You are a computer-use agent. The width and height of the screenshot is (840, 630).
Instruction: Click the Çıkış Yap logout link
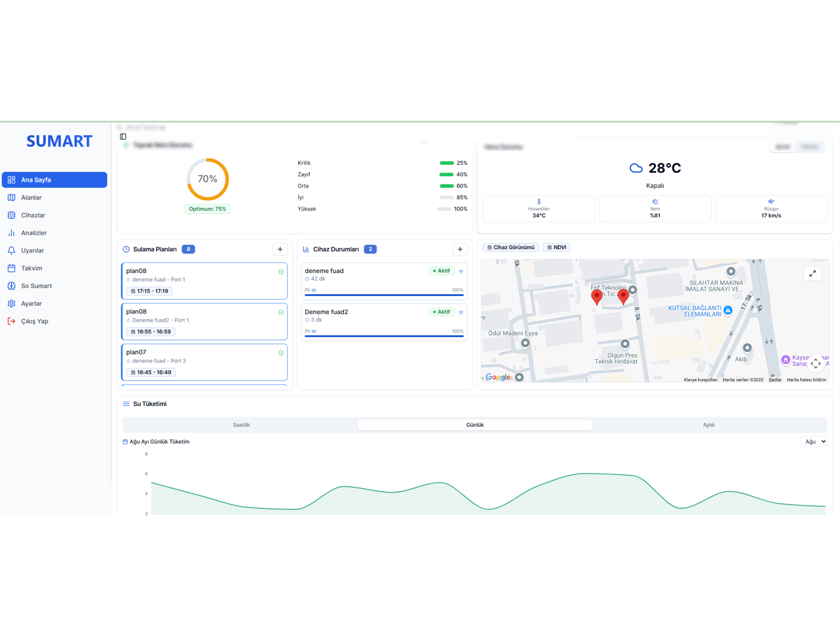point(34,321)
